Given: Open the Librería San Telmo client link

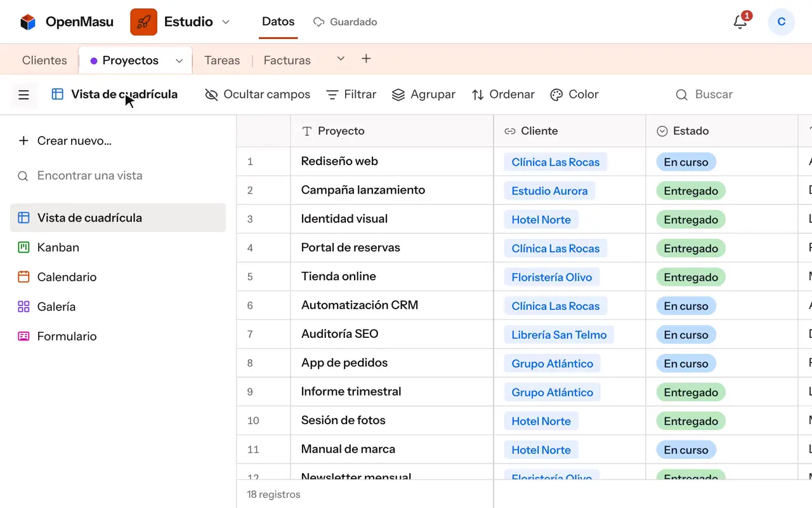Looking at the screenshot, I should click(559, 335).
